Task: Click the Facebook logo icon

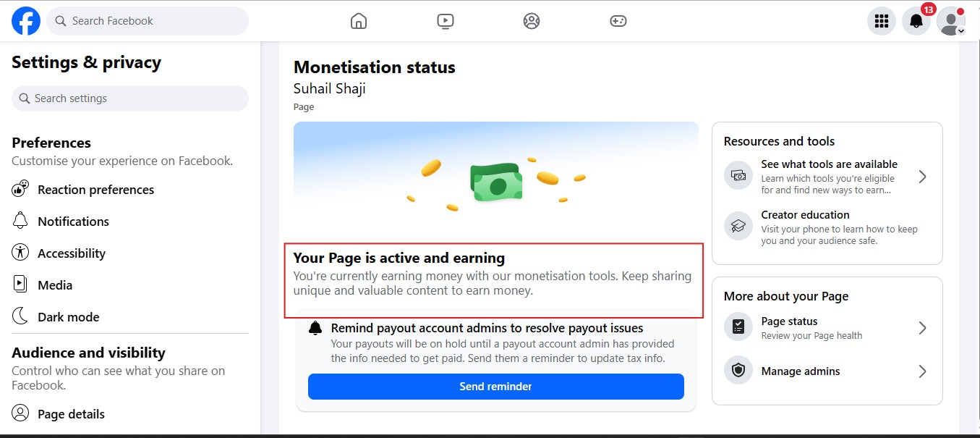Action: [26, 21]
